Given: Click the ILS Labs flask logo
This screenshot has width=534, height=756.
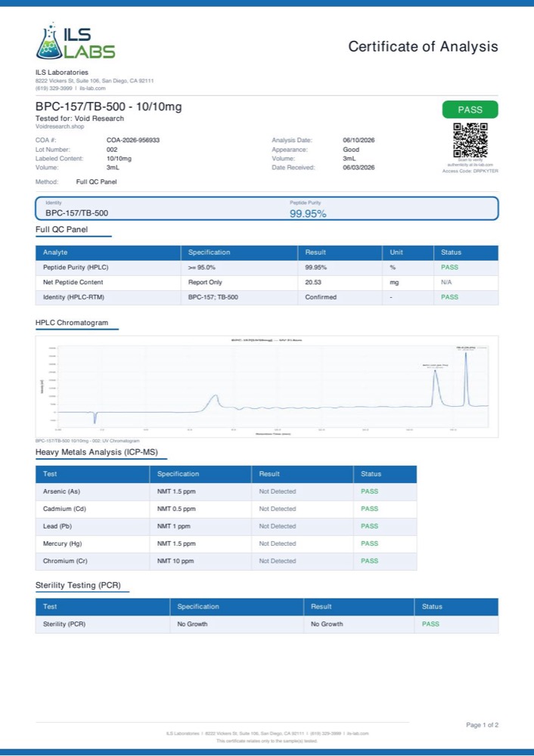Looking at the screenshot, I should (76, 41).
